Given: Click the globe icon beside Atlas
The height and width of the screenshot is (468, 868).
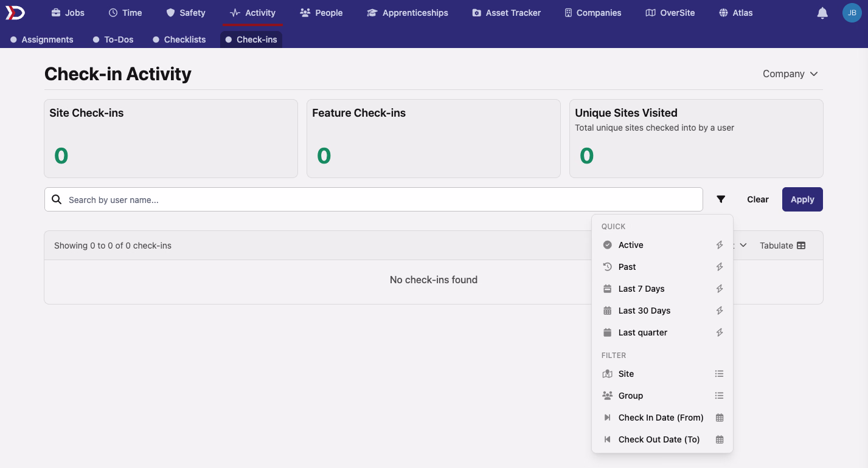Looking at the screenshot, I should [723, 13].
